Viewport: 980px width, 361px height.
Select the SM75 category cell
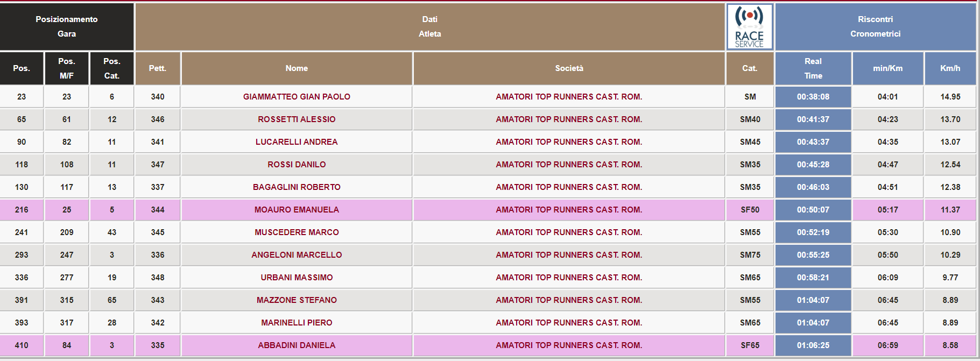tap(750, 255)
